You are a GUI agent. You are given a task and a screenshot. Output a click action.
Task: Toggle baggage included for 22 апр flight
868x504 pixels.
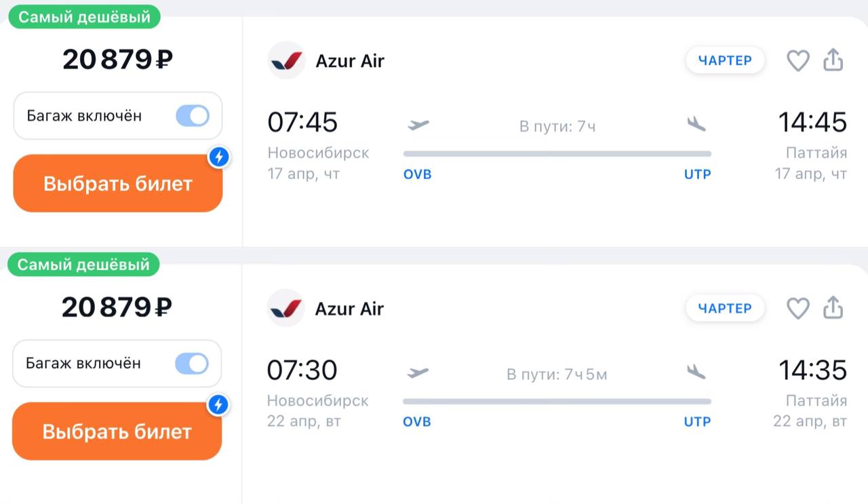[192, 364]
